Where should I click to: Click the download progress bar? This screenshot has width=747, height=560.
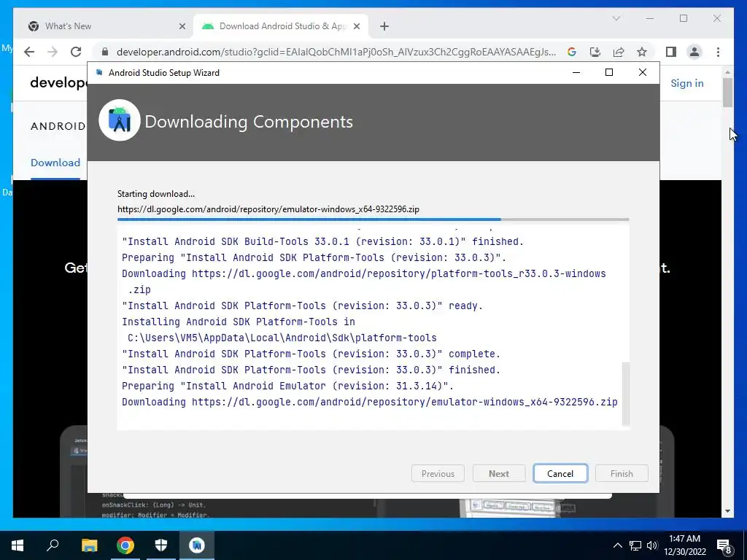click(x=373, y=219)
